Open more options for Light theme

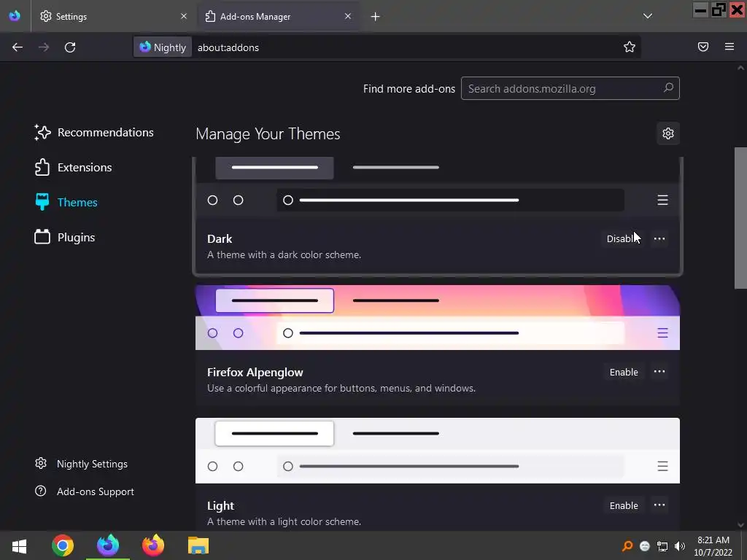pos(659,505)
